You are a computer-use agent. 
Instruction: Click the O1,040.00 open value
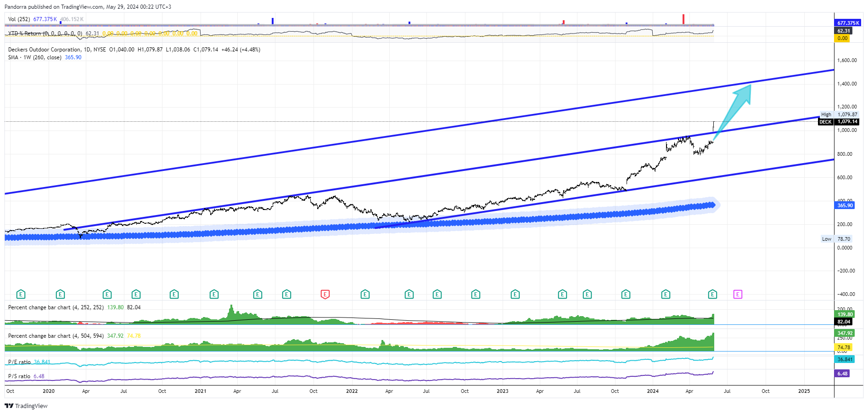(x=122, y=50)
